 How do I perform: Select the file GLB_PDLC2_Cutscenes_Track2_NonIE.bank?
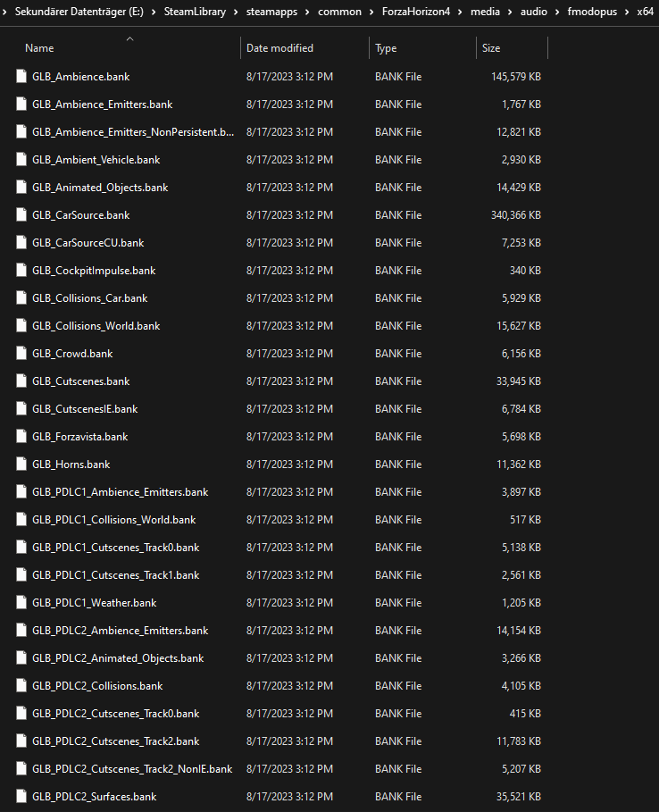(132, 769)
